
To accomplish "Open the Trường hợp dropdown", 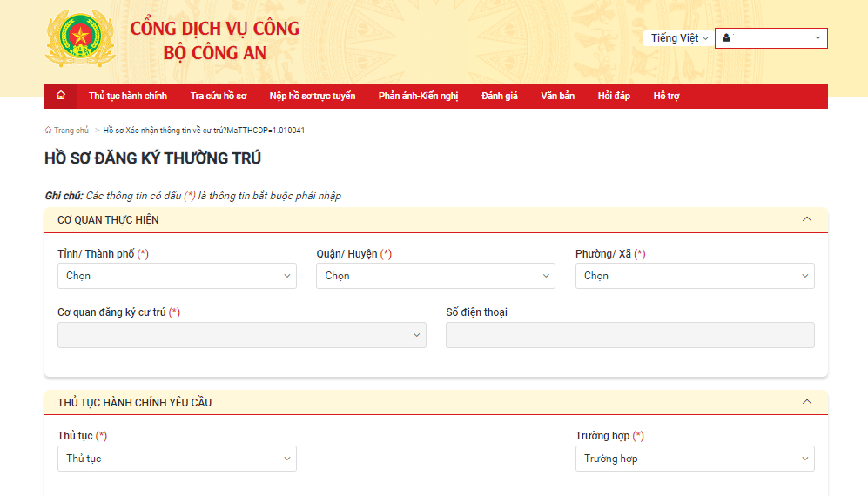I will pyautogui.click(x=694, y=459).
